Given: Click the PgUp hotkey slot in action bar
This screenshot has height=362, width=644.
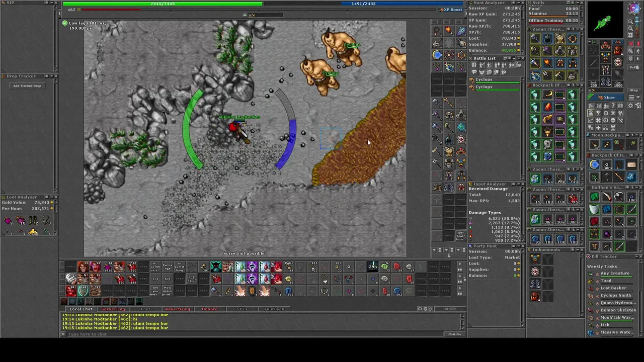Looking at the screenshot, I should [289, 266].
